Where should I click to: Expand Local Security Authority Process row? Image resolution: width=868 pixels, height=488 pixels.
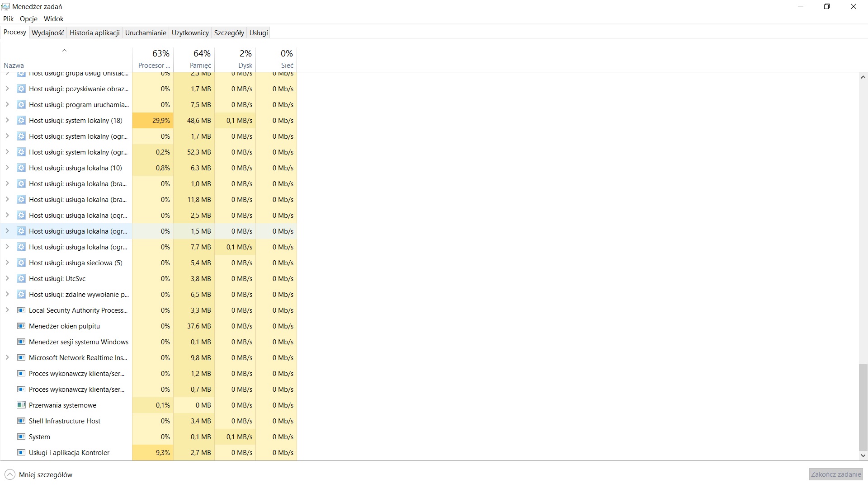click(x=7, y=310)
